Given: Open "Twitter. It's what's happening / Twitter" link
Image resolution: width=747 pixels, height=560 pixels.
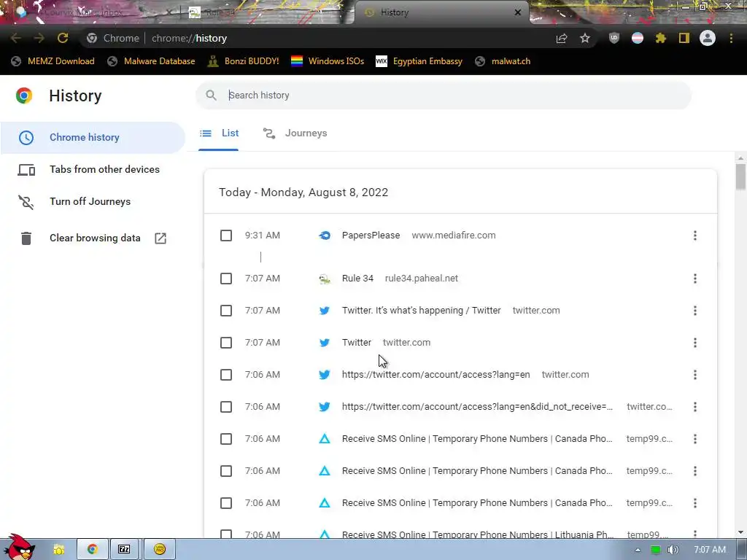Looking at the screenshot, I should [421, 311].
